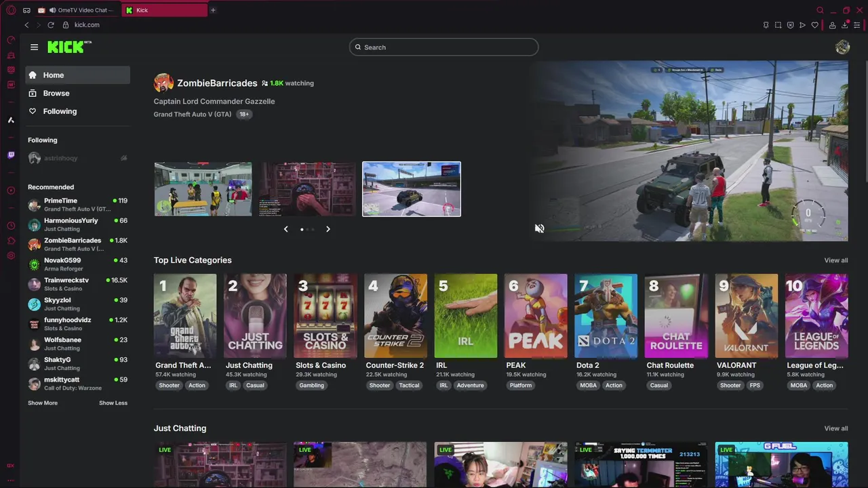Switch to the OmeTV Video Chat tab
This screenshot has height=488, width=868.
[78, 10]
